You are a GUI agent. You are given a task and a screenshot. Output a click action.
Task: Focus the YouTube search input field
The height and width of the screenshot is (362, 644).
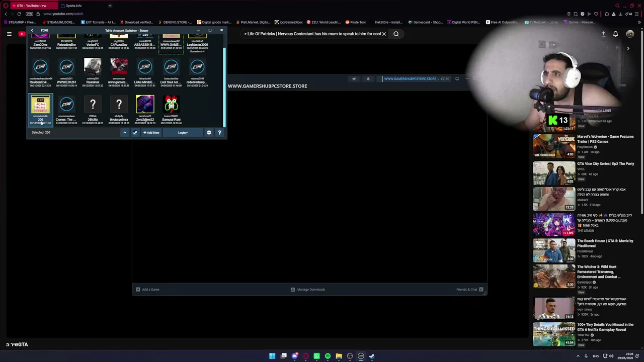pos(312,34)
